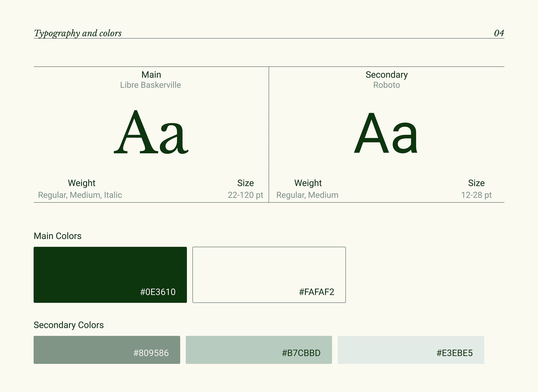This screenshot has width=538, height=392.
Task: Select the off-white #FAFAF2 color swatch
Action: coord(269,275)
